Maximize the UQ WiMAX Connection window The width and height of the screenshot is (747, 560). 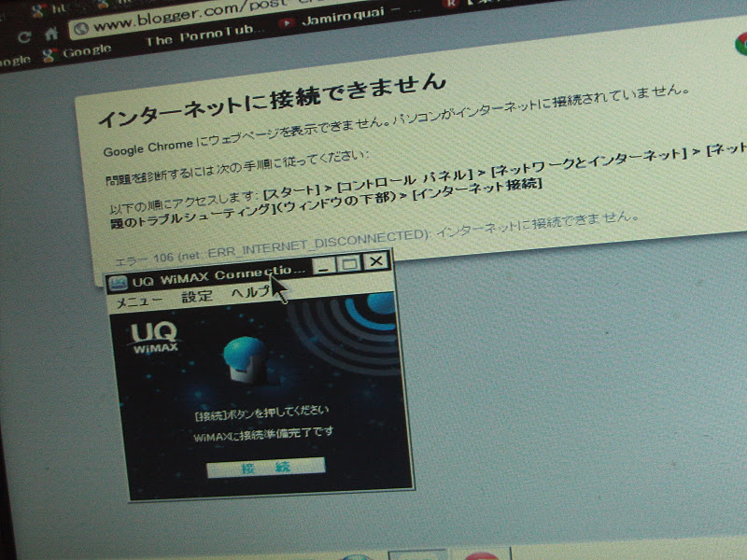pos(349,263)
